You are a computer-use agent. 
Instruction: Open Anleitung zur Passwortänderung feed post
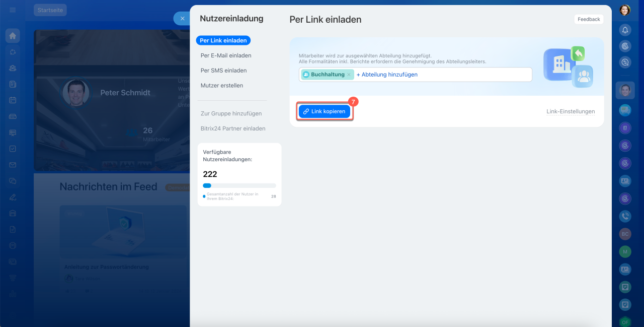106,267
